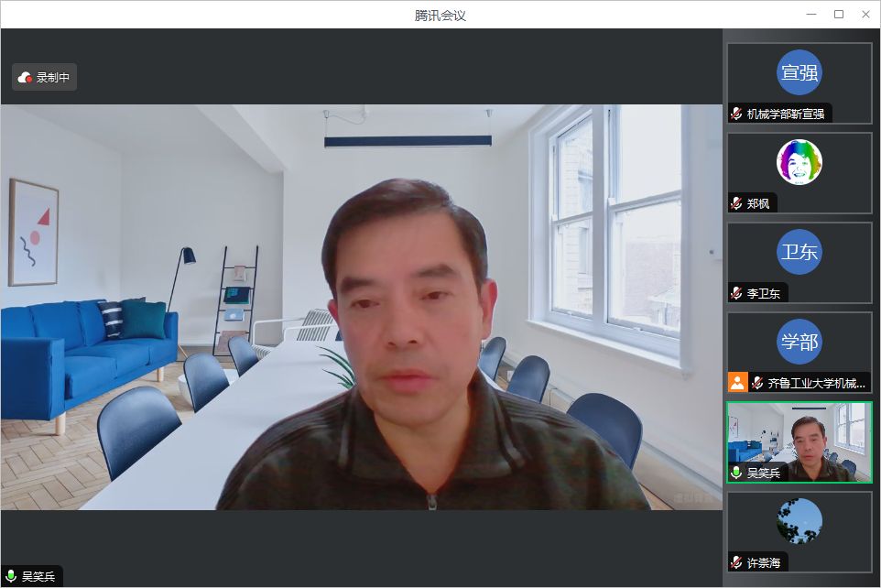The width and height of the screenshot is (881, 588).
Task: Minimize the 腾讯会议 window
Action: tap(811, 14)
